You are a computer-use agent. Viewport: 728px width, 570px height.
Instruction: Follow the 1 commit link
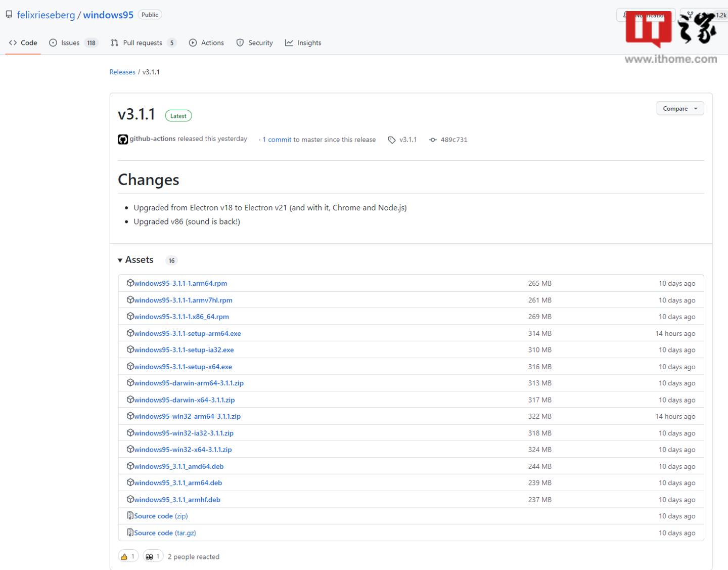(276, 140)
